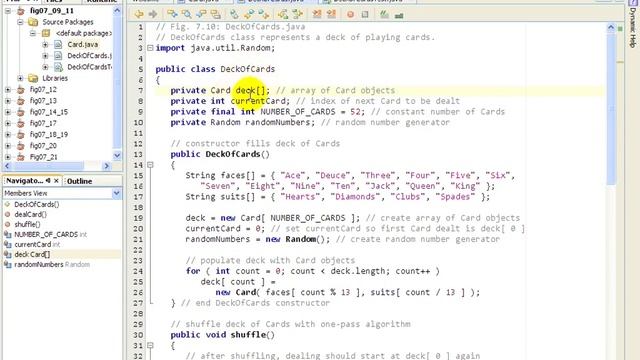Screen dimensions: 640x360
Task: Toggle the code fold at line 3 import
Action: [150, 48]
